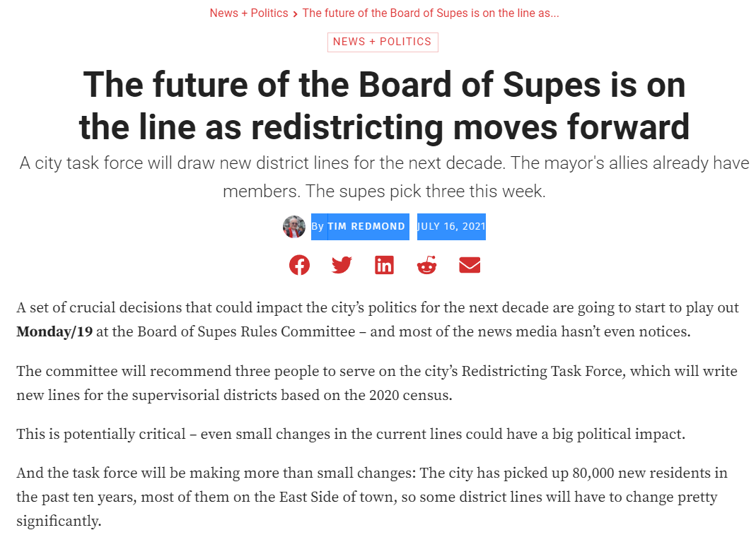Share the article on Facebook
756x542 pixels.
pyautogui.click(x=299, y=265)
